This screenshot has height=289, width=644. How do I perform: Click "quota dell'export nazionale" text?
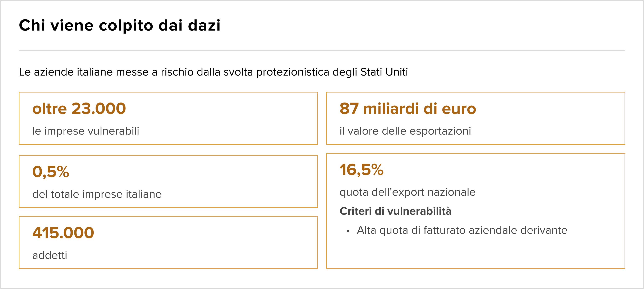[x=408, y=192]
